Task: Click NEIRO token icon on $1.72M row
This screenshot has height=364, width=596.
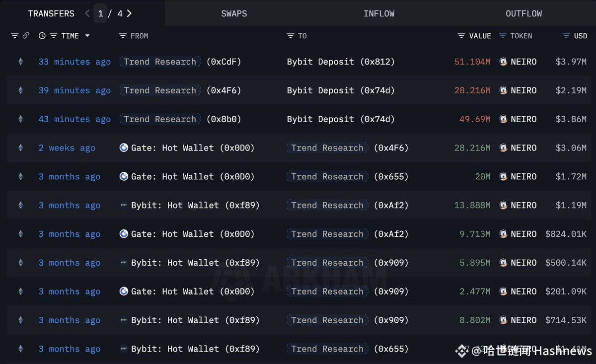Action: (x=503, y=177)
